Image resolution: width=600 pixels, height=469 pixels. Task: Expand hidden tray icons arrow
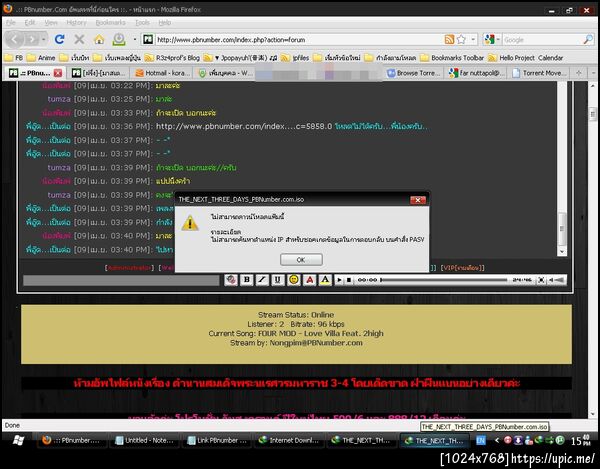click(x=497, y=441)
